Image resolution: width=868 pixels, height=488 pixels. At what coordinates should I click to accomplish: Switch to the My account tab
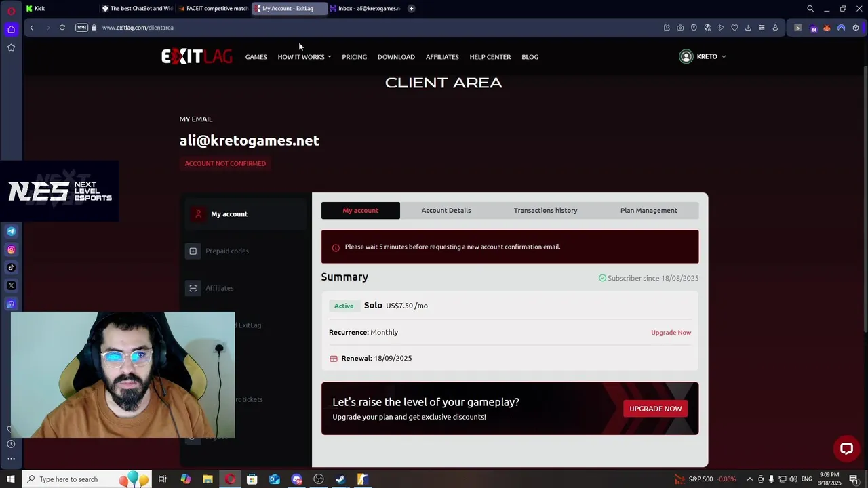360,211
